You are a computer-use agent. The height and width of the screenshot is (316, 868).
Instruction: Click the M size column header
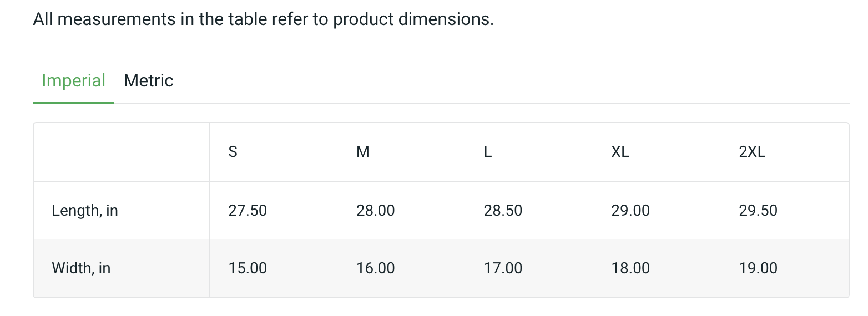[x=363, y=152]
